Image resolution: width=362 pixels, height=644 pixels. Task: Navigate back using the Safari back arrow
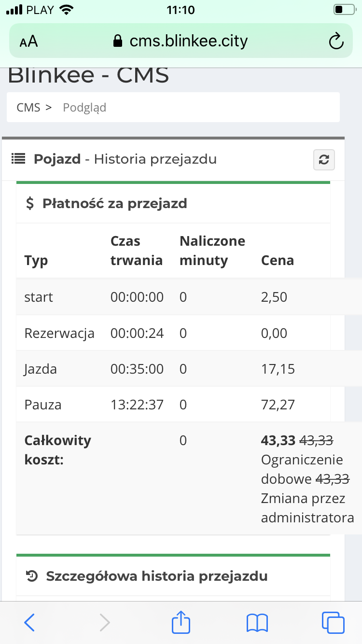tap(29, 622)
